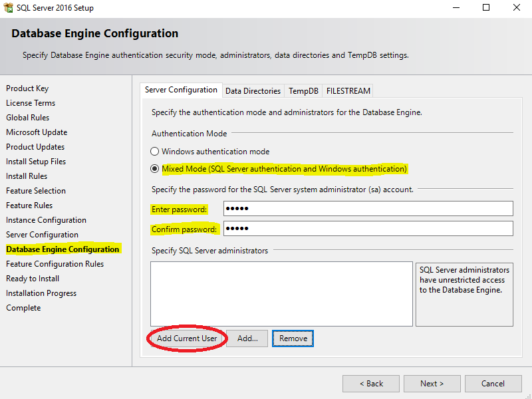
Task: Click the SQL Server administrators list box
Action: pyautogui.click(x=281, y=294)
